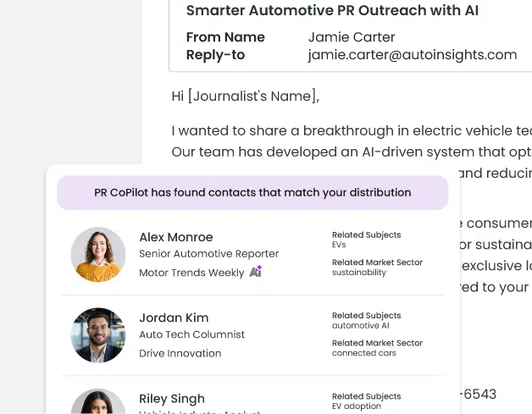Click the Motor Trends Weekly outlet name
Screen dimensions: 532x414
[x=191, y=273]
